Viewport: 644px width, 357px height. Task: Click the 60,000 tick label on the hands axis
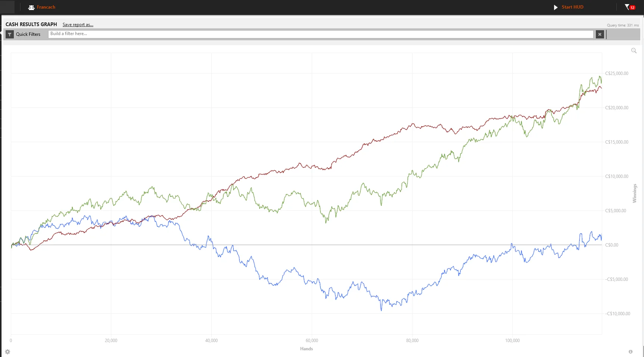pyautogui.click(x=312, y=341)
